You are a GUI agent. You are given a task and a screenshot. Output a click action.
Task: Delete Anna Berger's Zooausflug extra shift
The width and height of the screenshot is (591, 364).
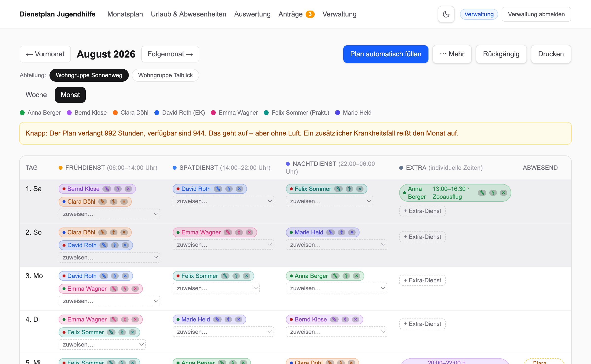point(504,193)
